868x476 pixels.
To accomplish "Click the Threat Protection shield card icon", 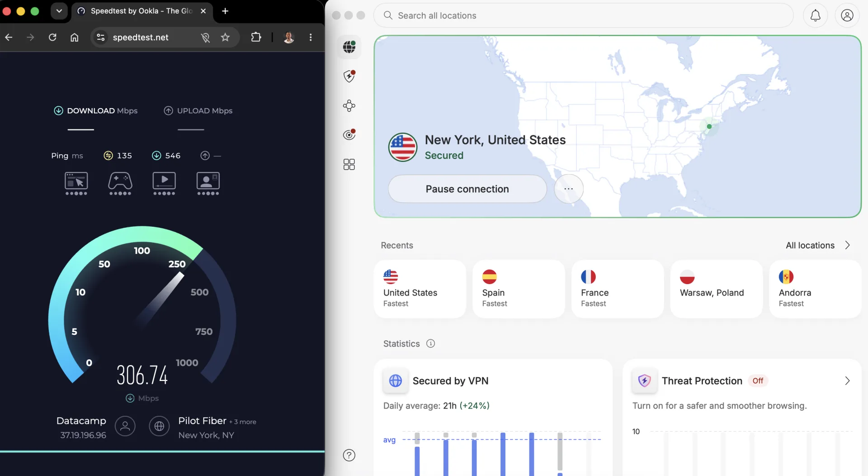I will 644,381.
